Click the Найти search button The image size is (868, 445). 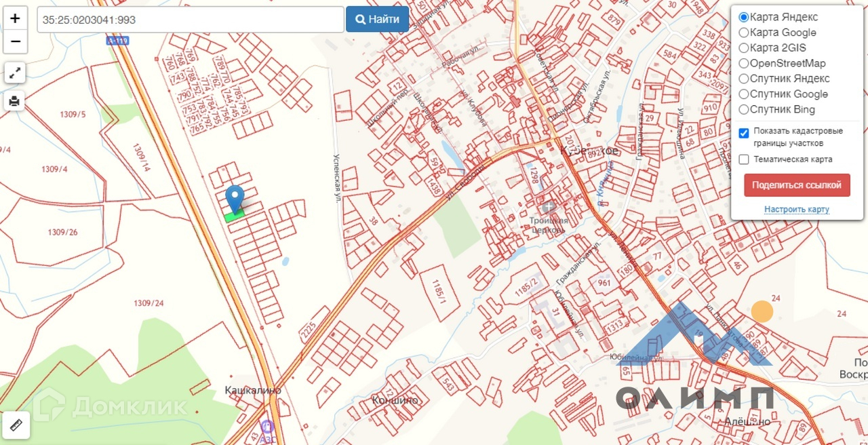click(x=377, y=20)
